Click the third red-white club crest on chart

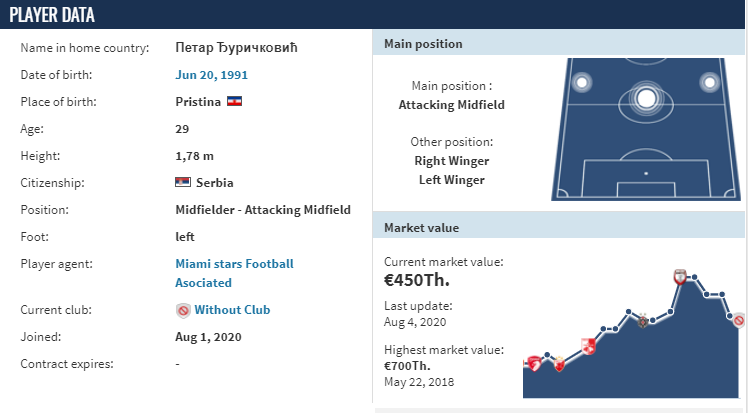coord(588,346)
